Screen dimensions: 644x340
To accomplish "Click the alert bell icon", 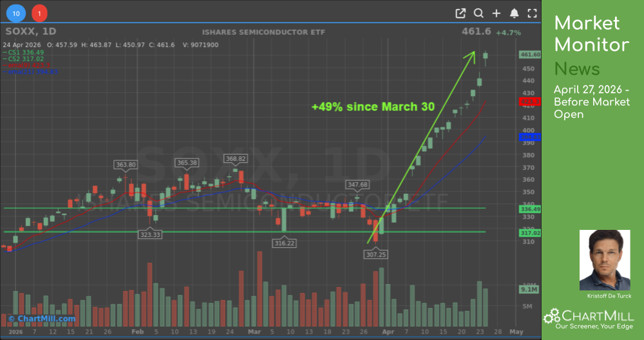I will tap(514, 13).
